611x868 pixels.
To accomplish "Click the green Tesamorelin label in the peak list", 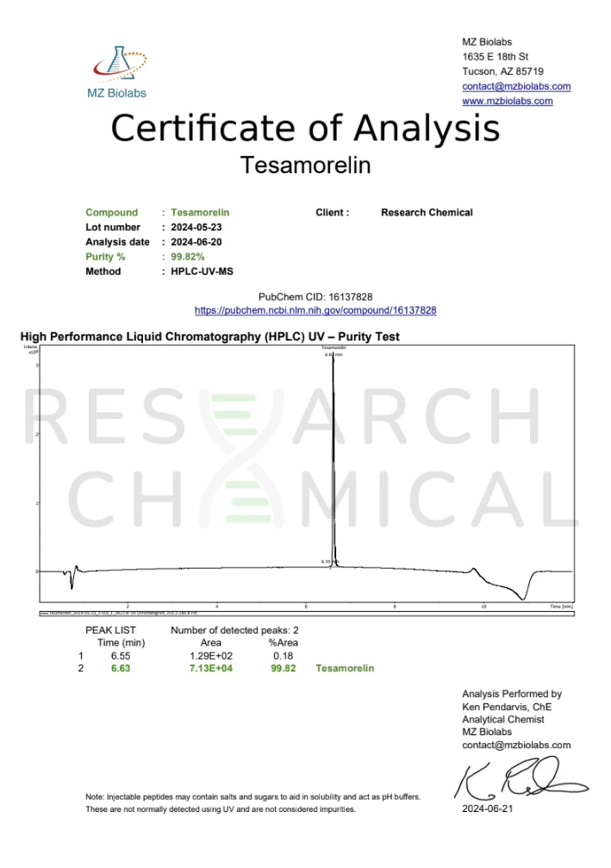I will pos(345,669).
